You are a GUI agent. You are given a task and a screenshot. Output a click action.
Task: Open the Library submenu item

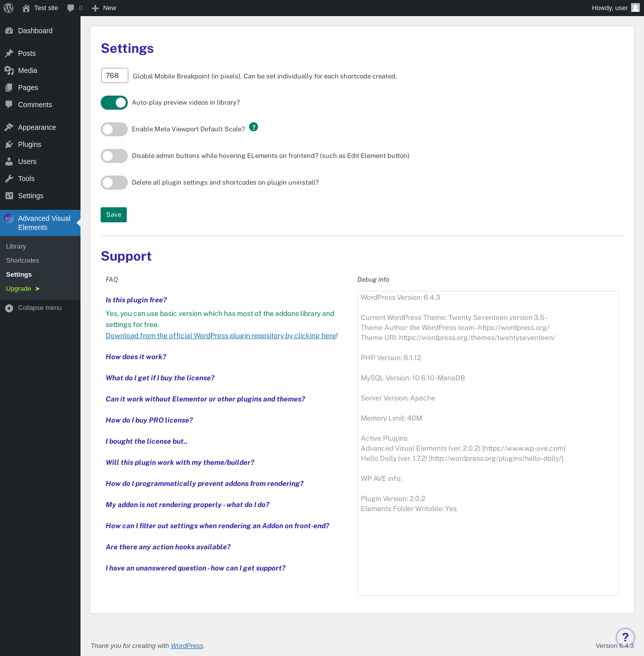click(x=16, y=247)
